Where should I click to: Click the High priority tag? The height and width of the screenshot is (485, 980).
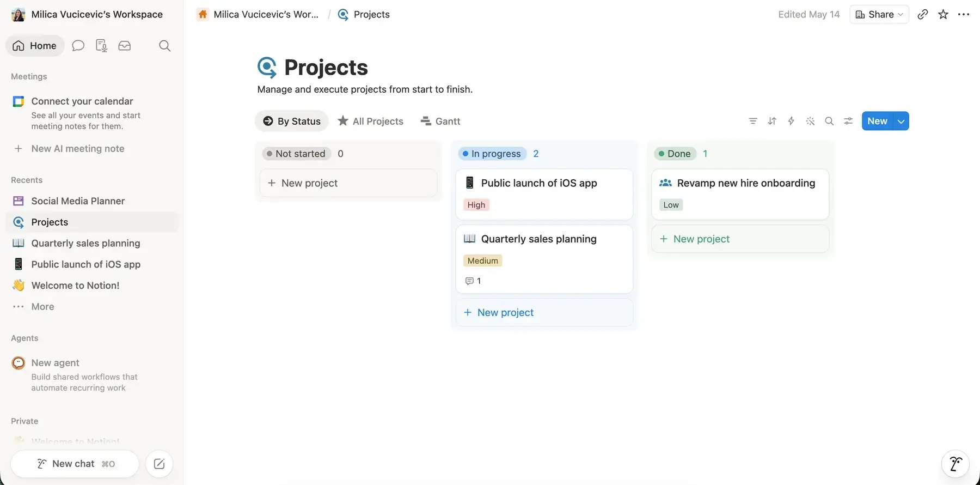tap(476, 205)
